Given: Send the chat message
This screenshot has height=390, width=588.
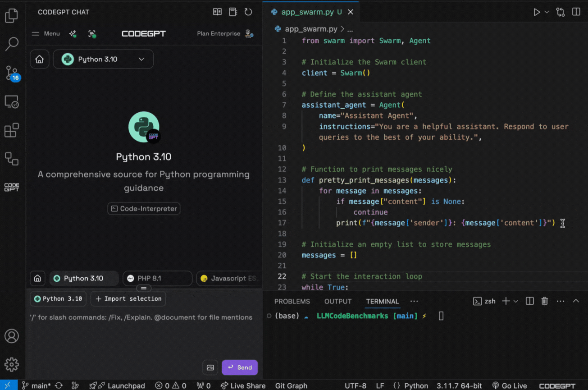Looking at the screenshot, I should tap(240, 367).
